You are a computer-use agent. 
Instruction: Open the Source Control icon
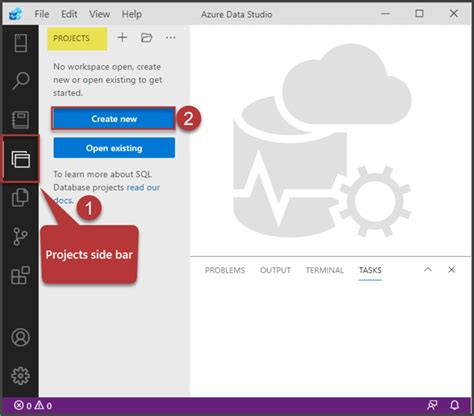point(20,237)
